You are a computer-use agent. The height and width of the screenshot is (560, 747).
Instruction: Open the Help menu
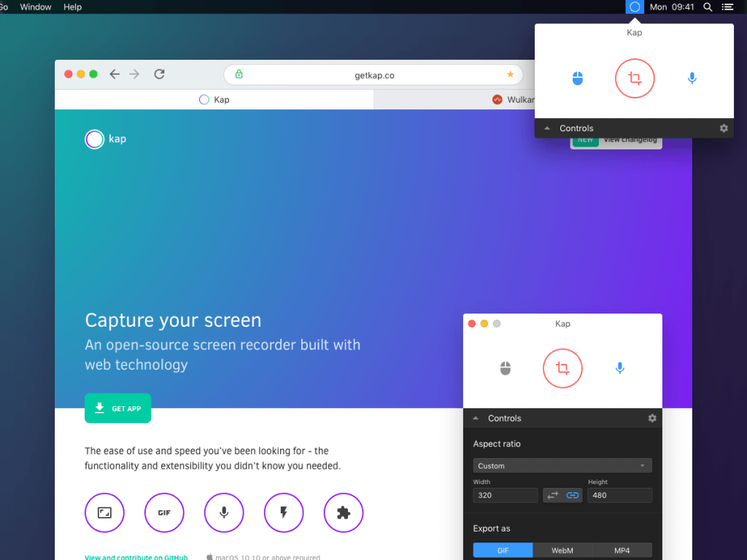(72, 7)
